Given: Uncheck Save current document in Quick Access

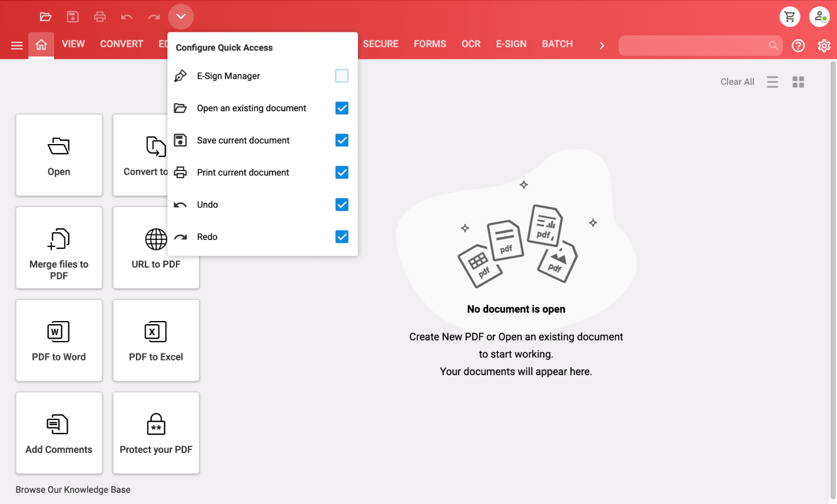Looking at the screenshot, I should (x=341, y=140).
